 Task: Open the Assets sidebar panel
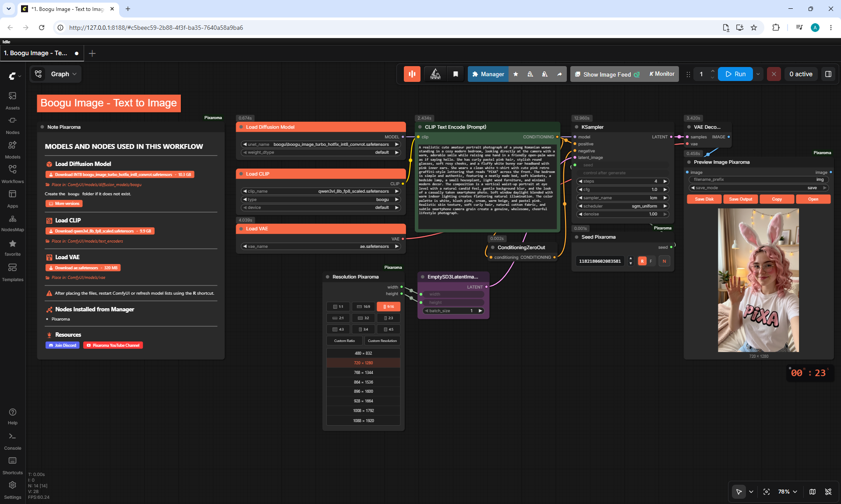click(12, 101)
